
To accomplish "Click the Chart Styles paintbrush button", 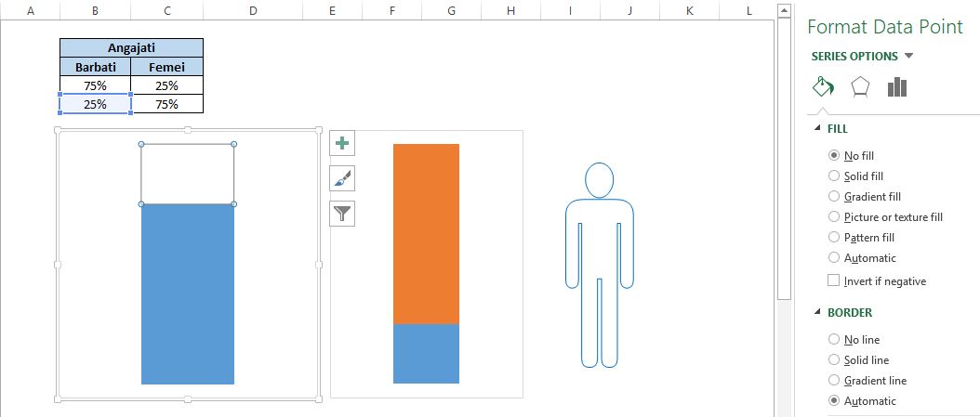I will point(342,178).
